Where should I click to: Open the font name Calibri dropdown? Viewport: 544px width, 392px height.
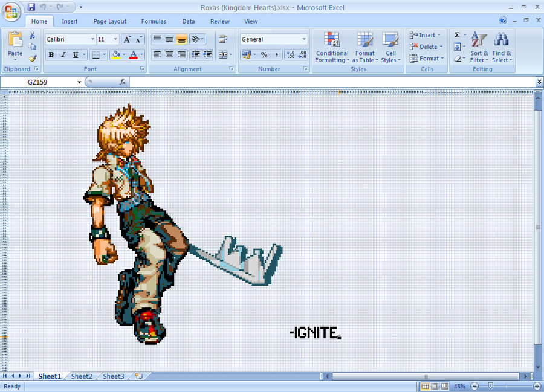[92, 39]
